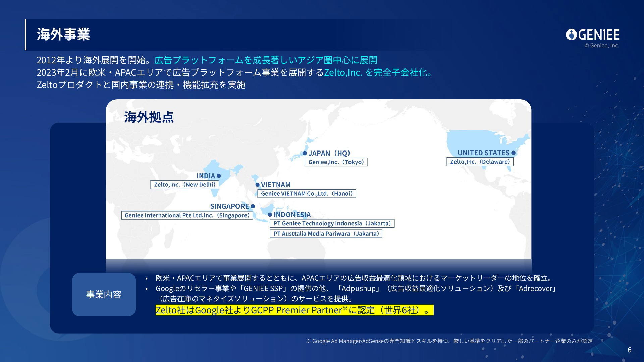
Task: Click the GENIEE logo in the corner
Action: coord(592,35)
